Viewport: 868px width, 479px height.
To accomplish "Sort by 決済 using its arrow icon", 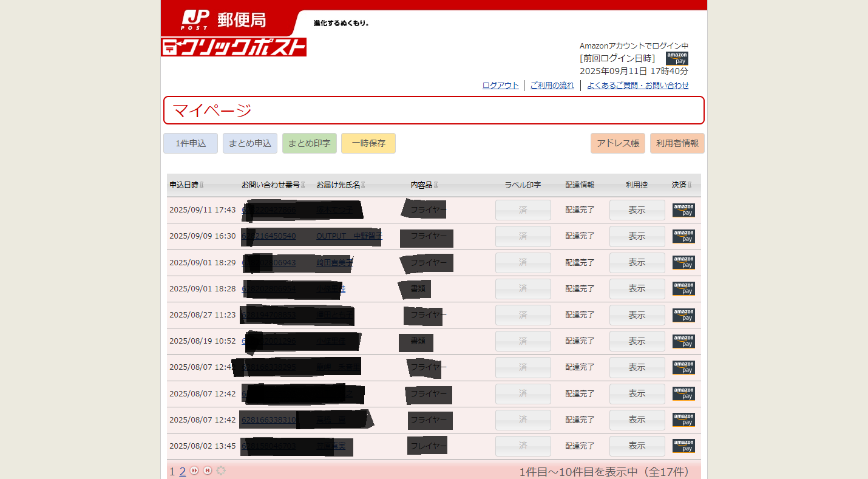I will click(690, 185).
